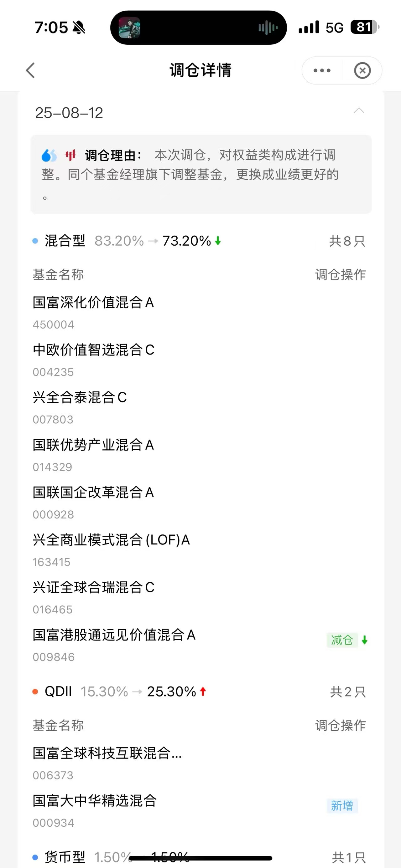Tap the back arrow icon

tap(30, 70)
